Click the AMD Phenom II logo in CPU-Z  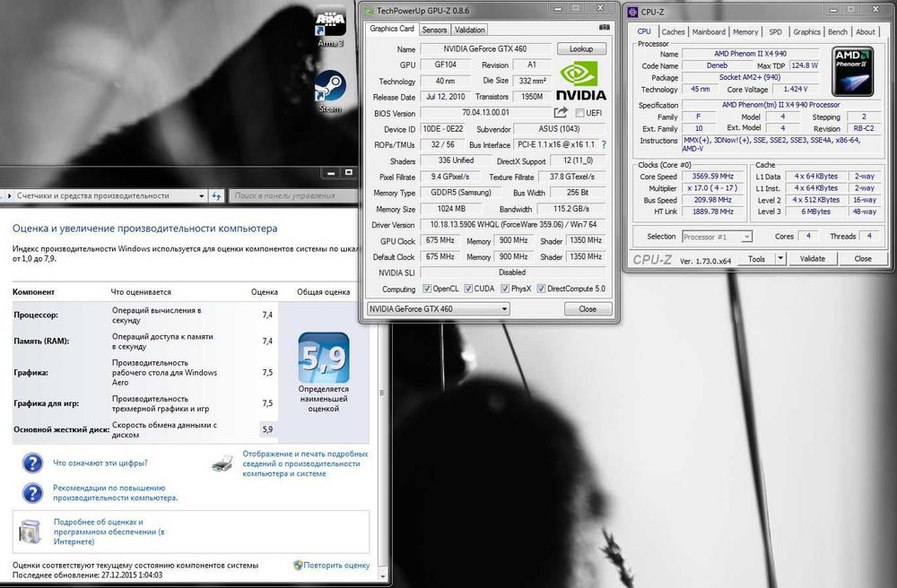coord(852,72)
